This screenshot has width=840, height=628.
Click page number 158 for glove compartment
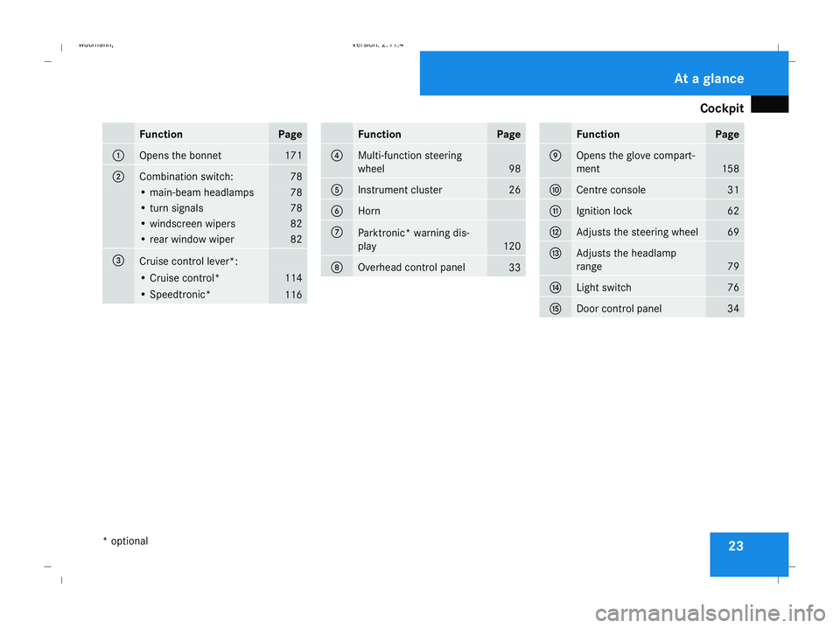pos(731,169)
